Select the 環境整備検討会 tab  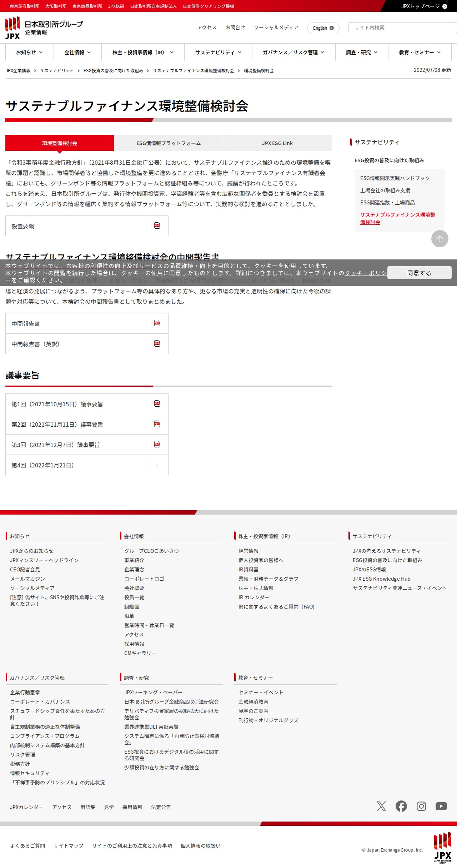coord(60,143)
